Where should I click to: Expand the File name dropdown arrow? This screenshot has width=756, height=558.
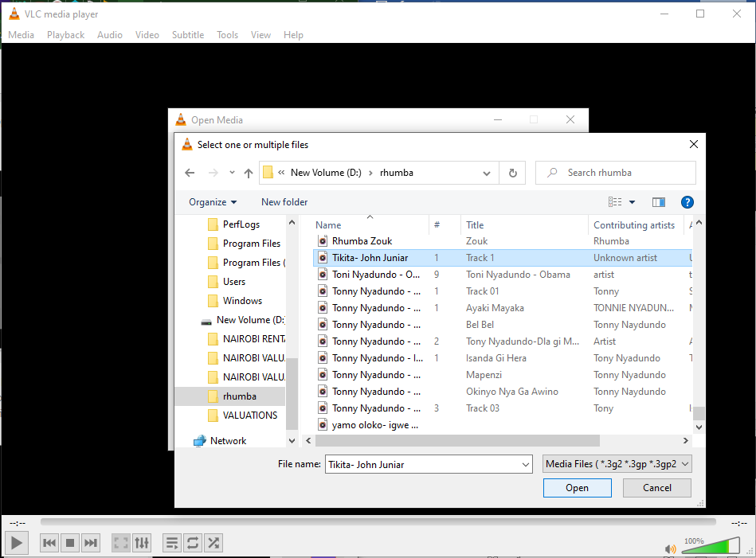[x=526, y=465]
